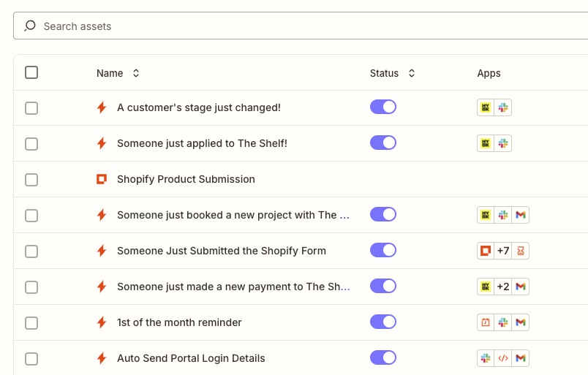Click the Slack icon in booked a new project row
Image resolution: width=588 pixels, height=375 pixels.
click(x=503, y=215)
